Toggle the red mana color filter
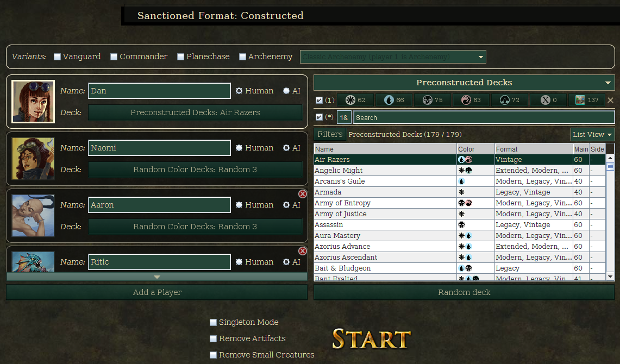Image resolution: width=620 pixels, height=364 pixels. point(471,101)
